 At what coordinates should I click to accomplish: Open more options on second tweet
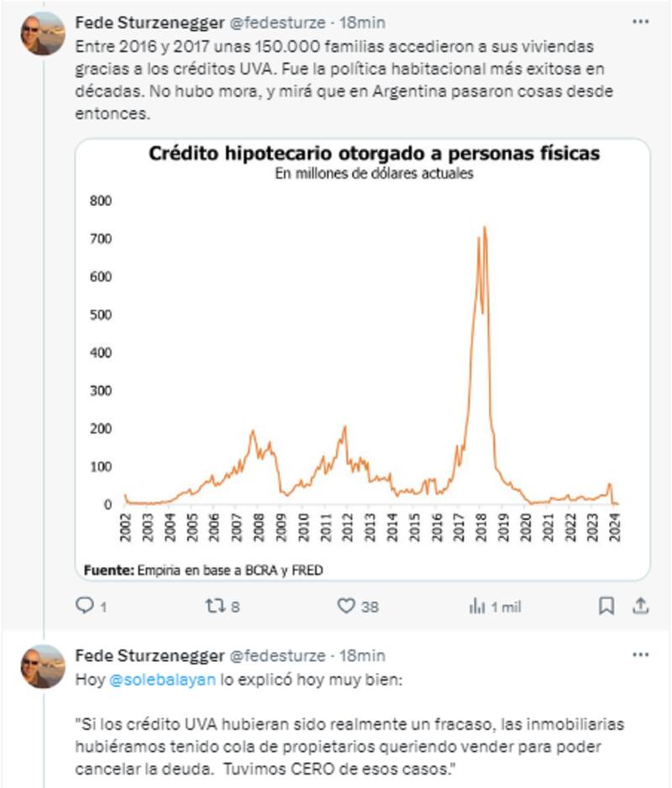click(x=641, y=654)
